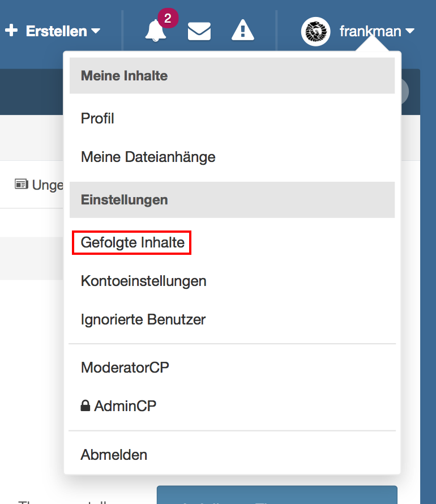Viewport: 436px width, 504px height.
Task: Open Kontoeinstellungen
Action: point(143,281)
